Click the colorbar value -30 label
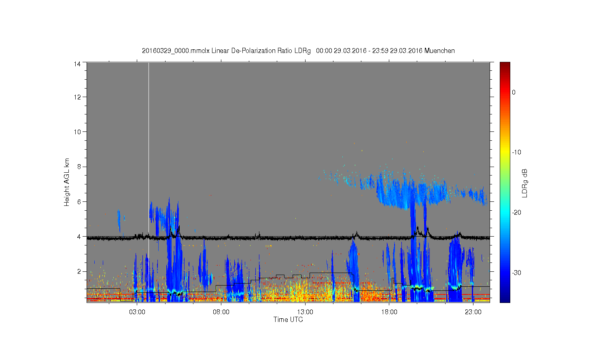This screenshot has width=607, height=364. pyautogui.click(x=516, y=273)
